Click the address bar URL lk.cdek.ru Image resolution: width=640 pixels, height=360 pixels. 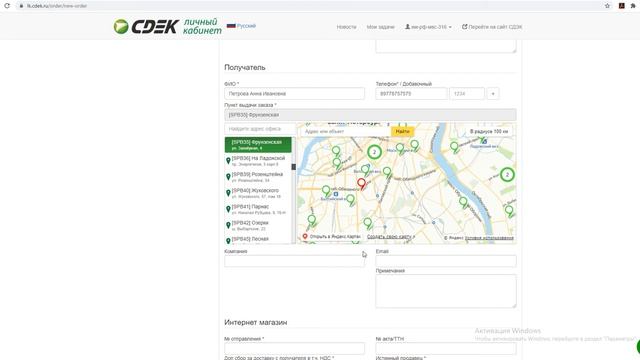[57, 6]
